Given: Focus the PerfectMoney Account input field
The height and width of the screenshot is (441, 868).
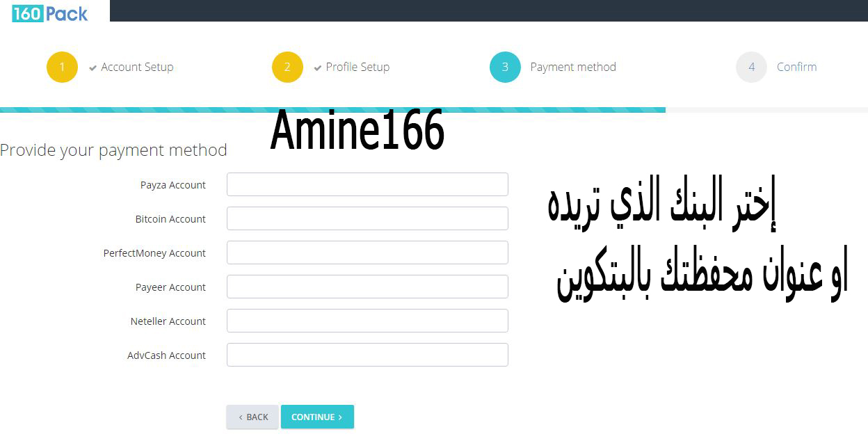Looking at the screenshot, I should tap(367, 252).
